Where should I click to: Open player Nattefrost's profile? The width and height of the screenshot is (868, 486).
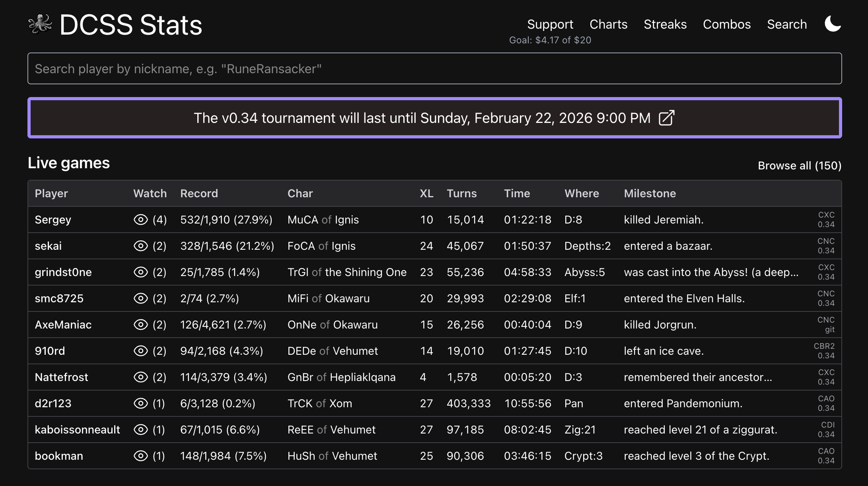pyautogui.click(x=61, y=377)
